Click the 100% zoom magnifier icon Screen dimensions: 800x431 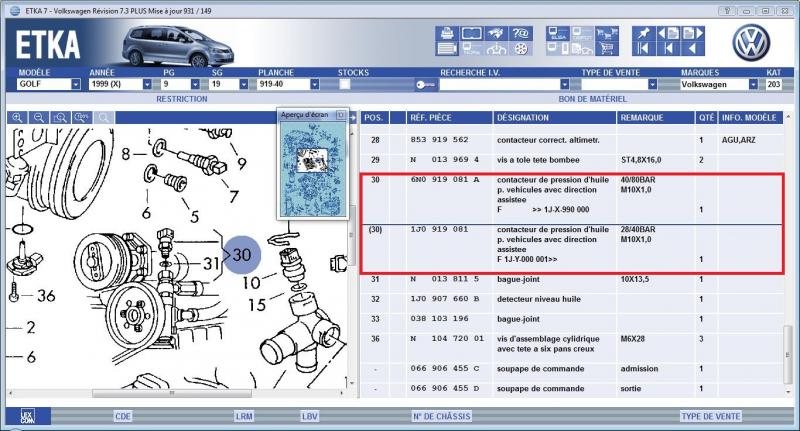point(82,118)
